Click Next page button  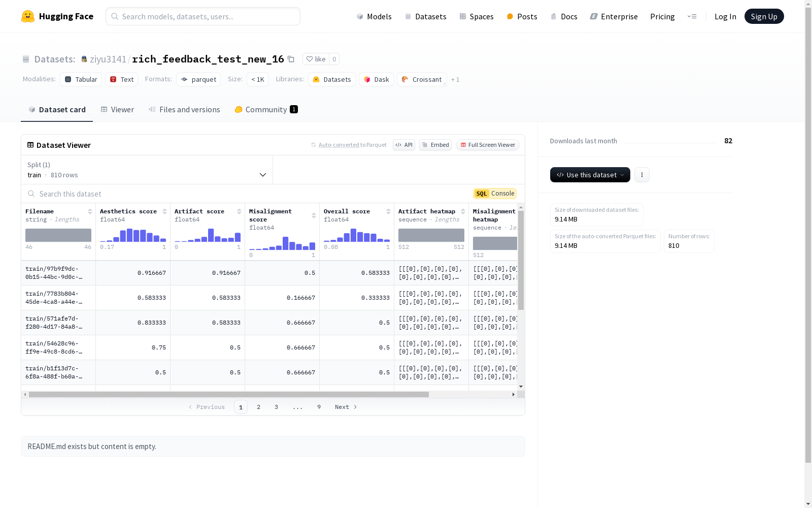tap(346, 407)
